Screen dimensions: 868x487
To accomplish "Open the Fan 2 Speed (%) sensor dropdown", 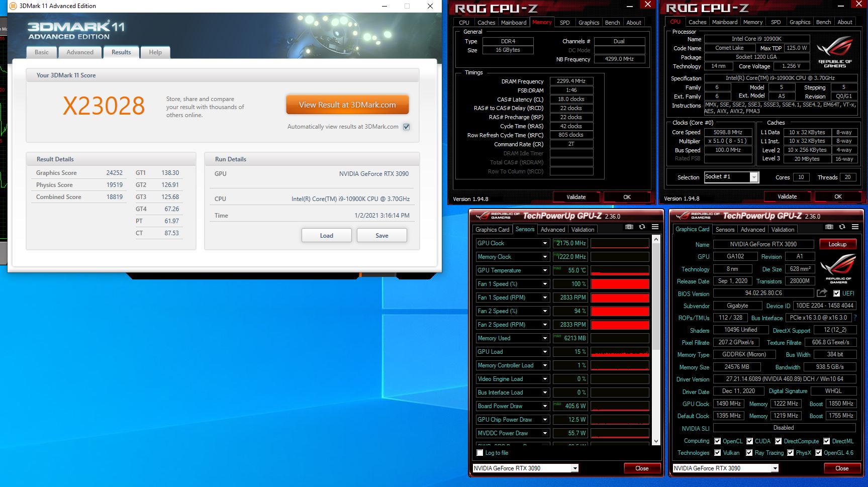I will point(545,311).
